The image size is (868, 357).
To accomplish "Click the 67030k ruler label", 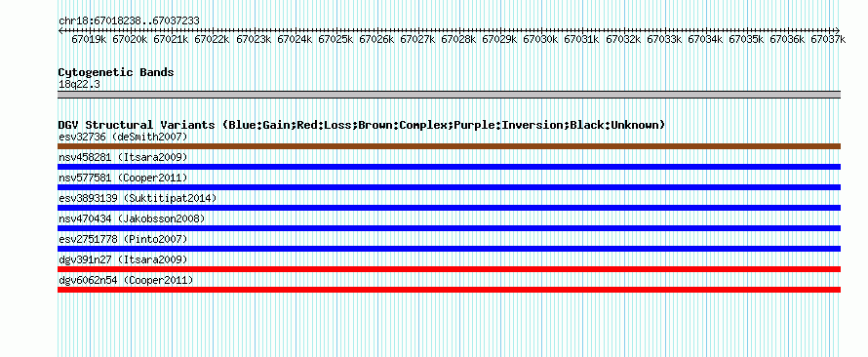I will (x=540, y=39).
